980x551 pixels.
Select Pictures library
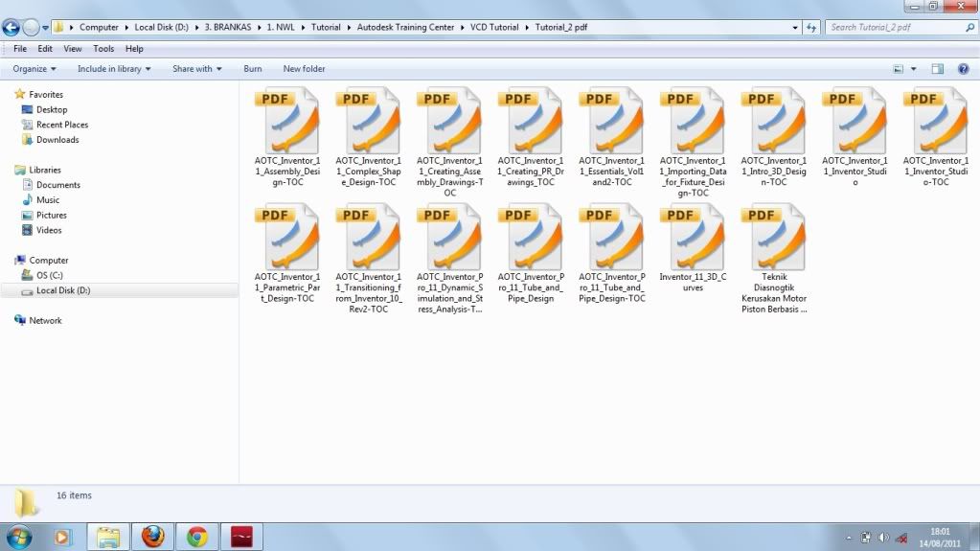[51, 215]
